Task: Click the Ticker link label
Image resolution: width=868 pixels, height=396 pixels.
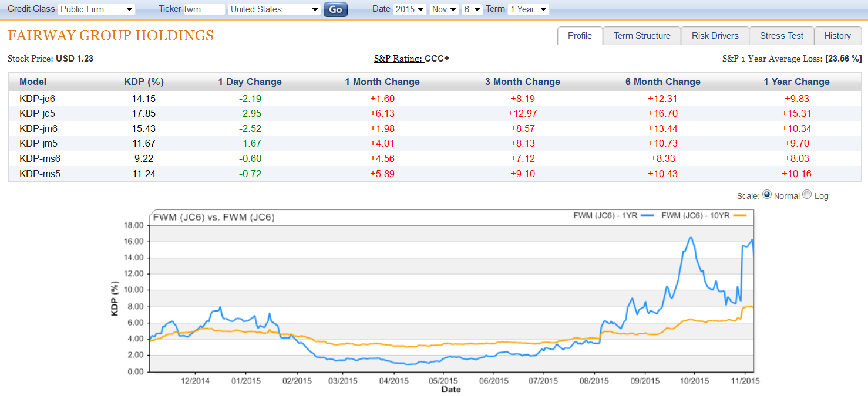Action: [170, 9]
